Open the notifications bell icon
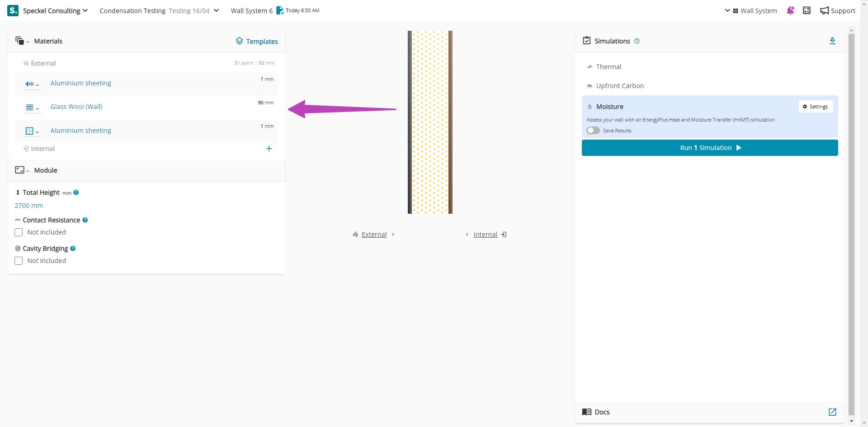 point(790,10)
